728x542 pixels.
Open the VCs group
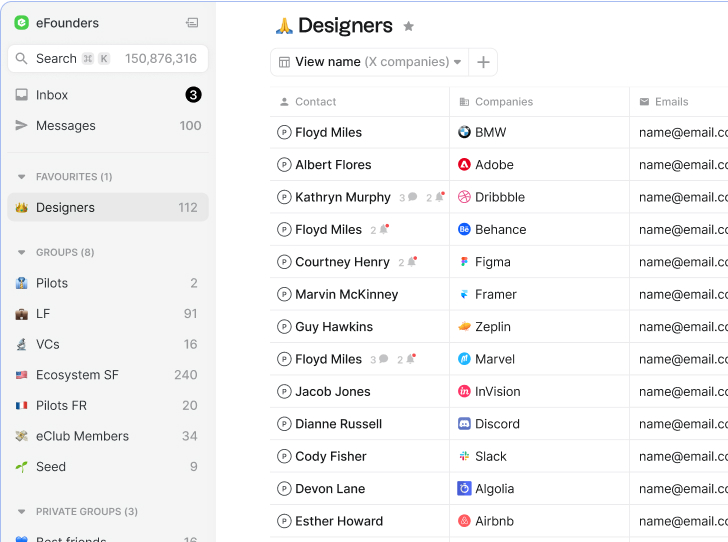[x=108, y=344]
